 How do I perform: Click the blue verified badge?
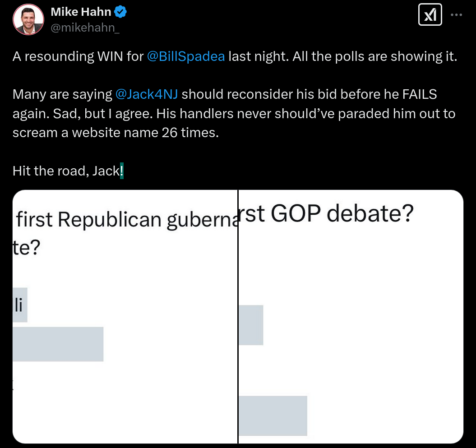(120, 12)
